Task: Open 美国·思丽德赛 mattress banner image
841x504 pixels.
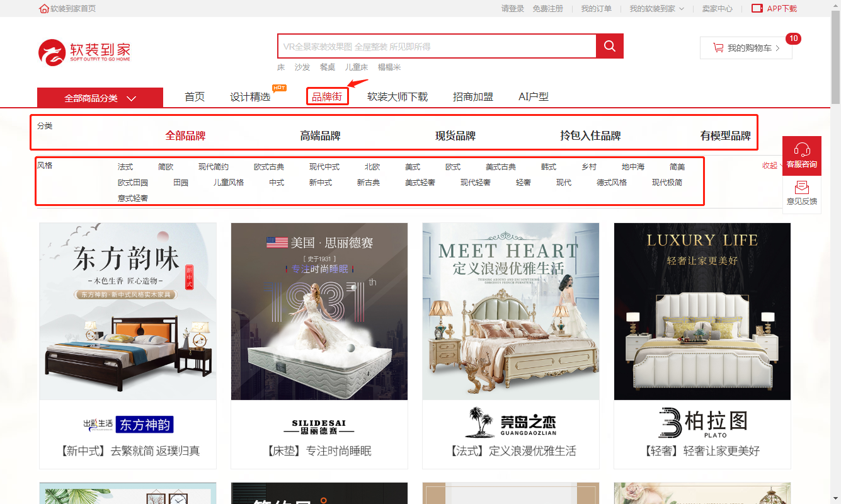Action: (319, 311)
